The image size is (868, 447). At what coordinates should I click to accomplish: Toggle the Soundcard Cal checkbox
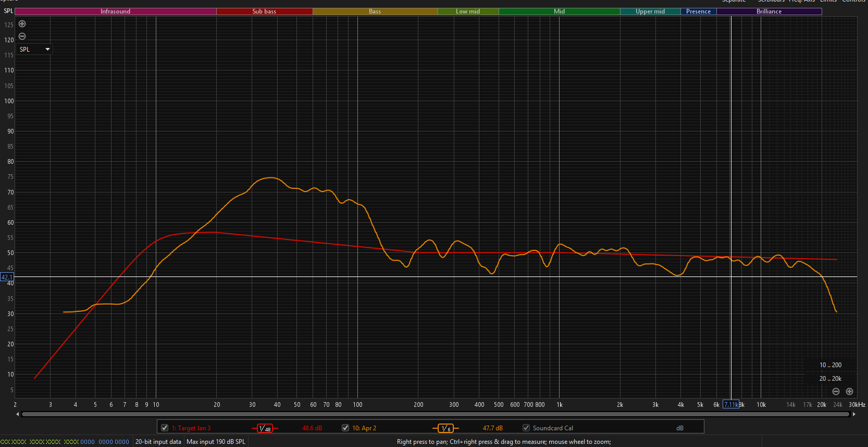click(526, 428)
